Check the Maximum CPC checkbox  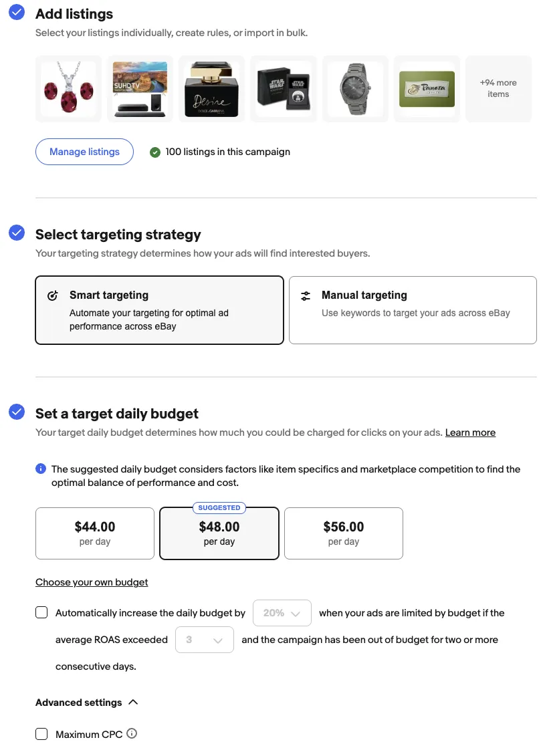click(41, 734)
